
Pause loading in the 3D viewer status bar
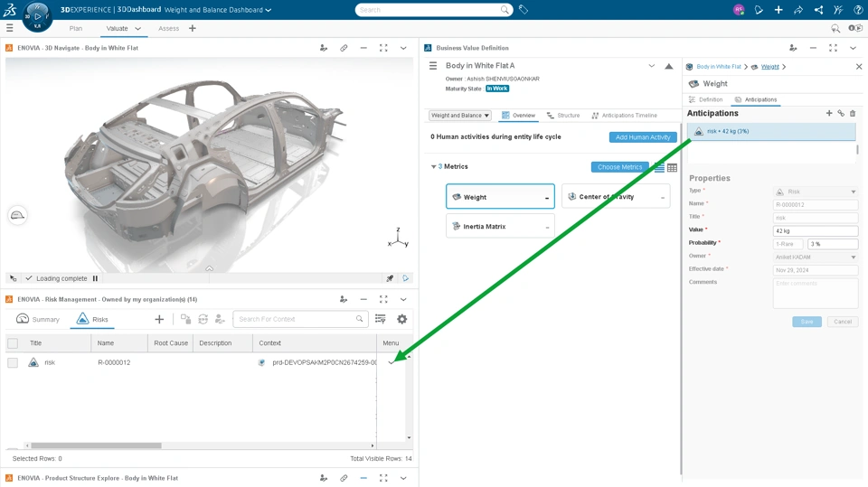[x=95, y=278]
